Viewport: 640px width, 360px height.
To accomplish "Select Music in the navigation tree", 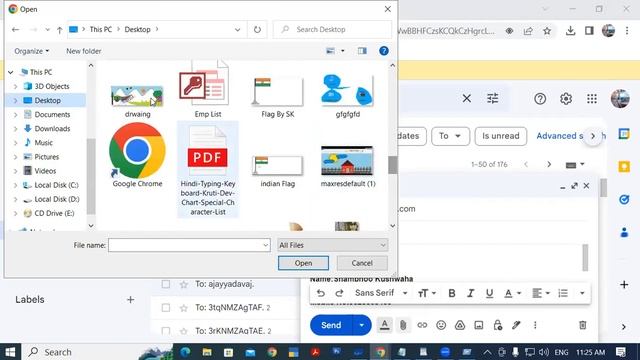I will tap(43, 142).
